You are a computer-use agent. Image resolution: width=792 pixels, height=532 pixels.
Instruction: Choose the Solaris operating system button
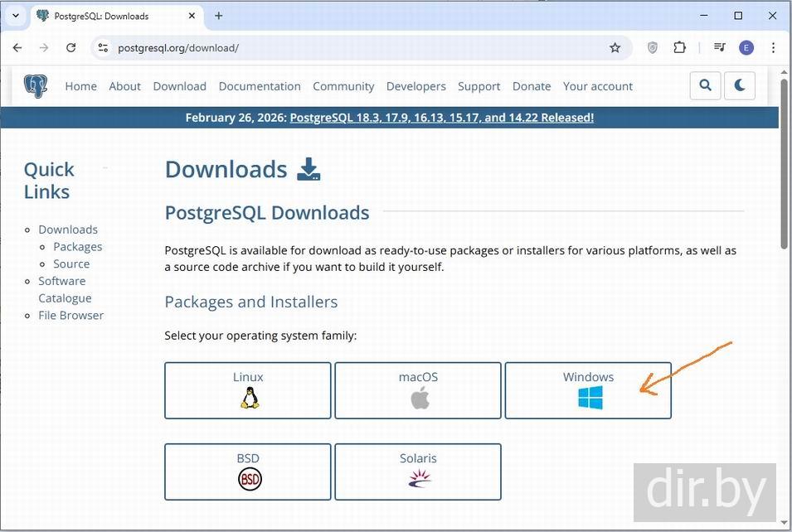point(418,472)
